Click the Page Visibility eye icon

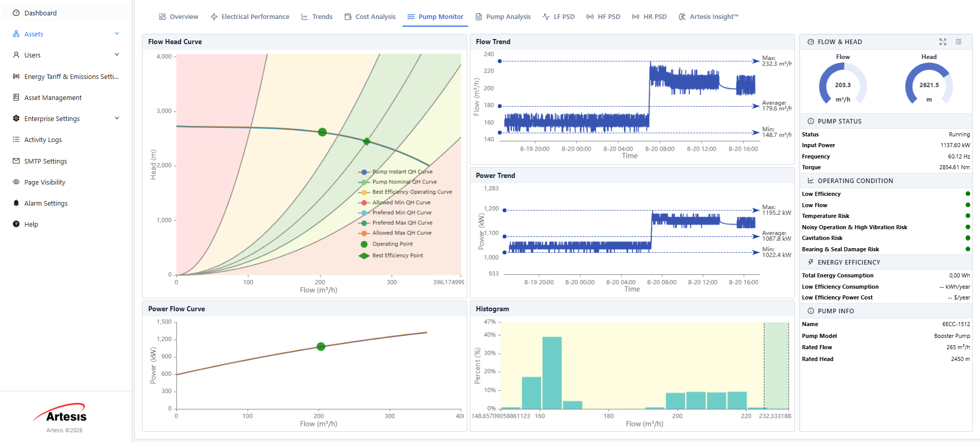[16, 182]
